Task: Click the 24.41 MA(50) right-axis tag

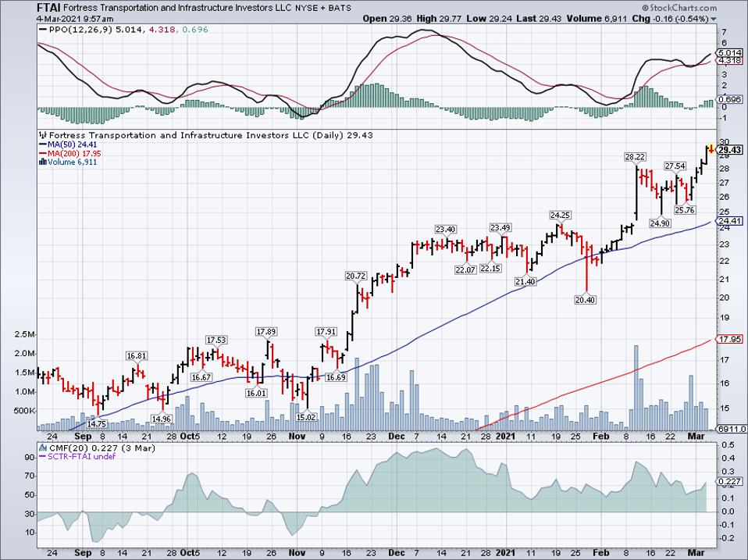Action: point(730,221)
